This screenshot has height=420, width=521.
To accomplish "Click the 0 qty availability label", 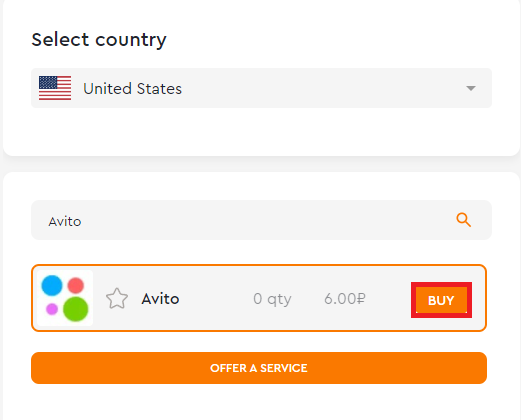I will coord(272,299).
